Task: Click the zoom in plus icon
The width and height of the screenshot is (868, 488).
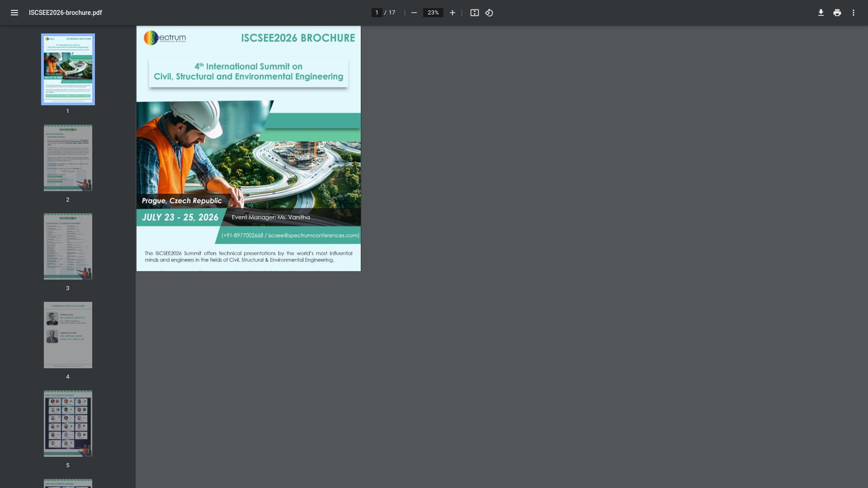Action: [x=452, y=13]
